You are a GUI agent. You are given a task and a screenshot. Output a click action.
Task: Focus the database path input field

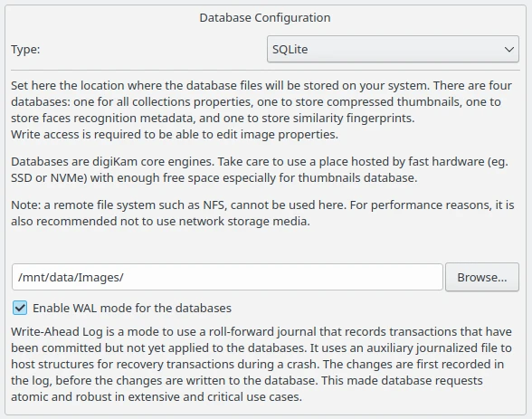[x=227, y=277]
